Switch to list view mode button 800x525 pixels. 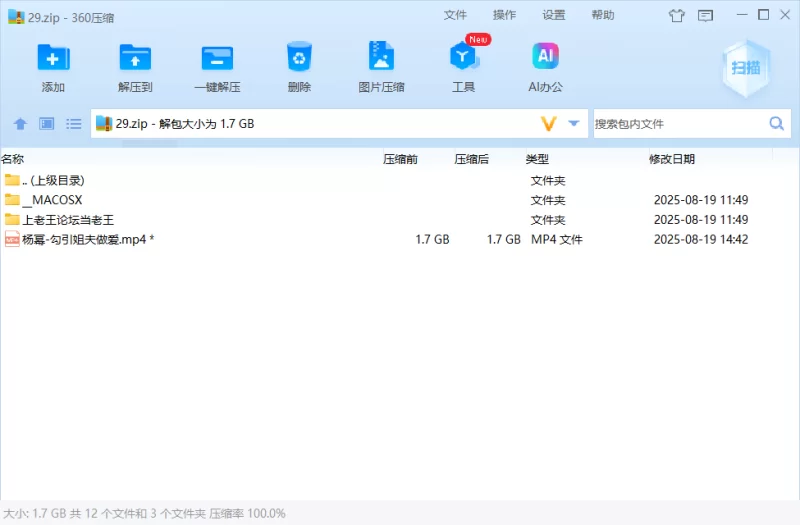tap(73, 123)
